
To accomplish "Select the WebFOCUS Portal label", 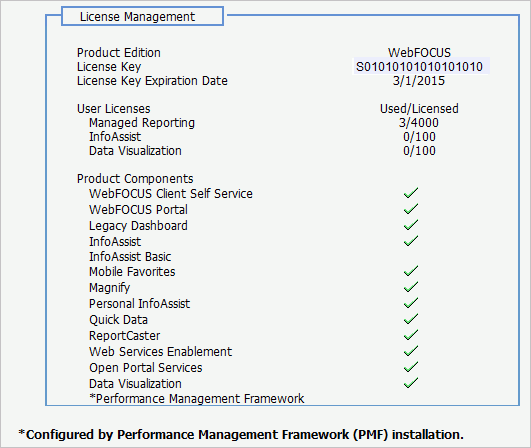I will coord(138,210).
